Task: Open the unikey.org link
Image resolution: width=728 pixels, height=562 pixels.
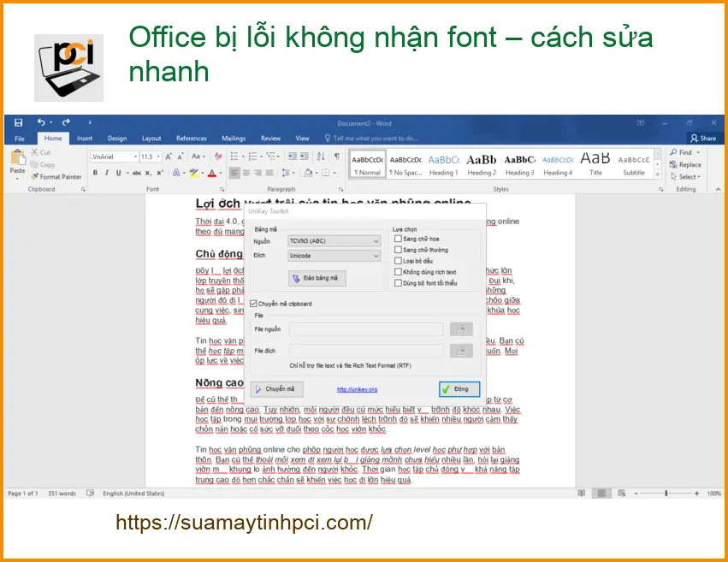Action: (x=357, y=389)
